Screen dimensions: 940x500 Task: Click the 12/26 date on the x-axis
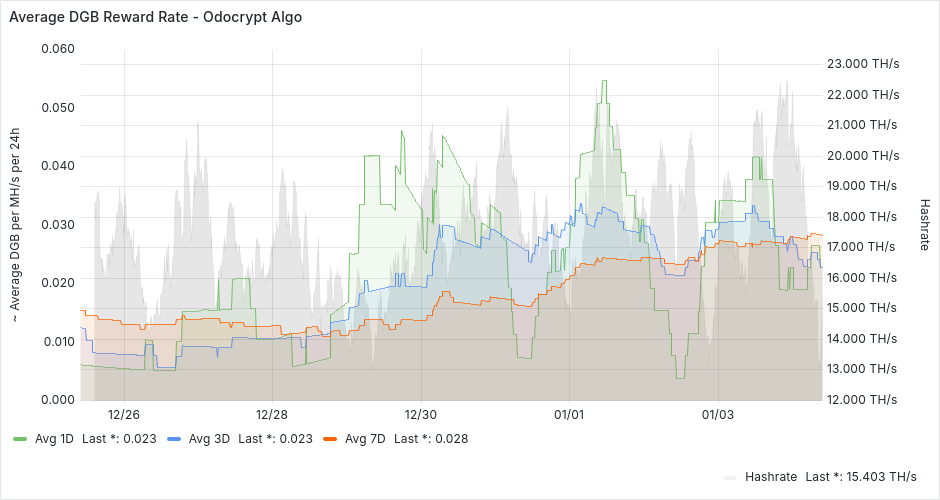click(123, 414)
